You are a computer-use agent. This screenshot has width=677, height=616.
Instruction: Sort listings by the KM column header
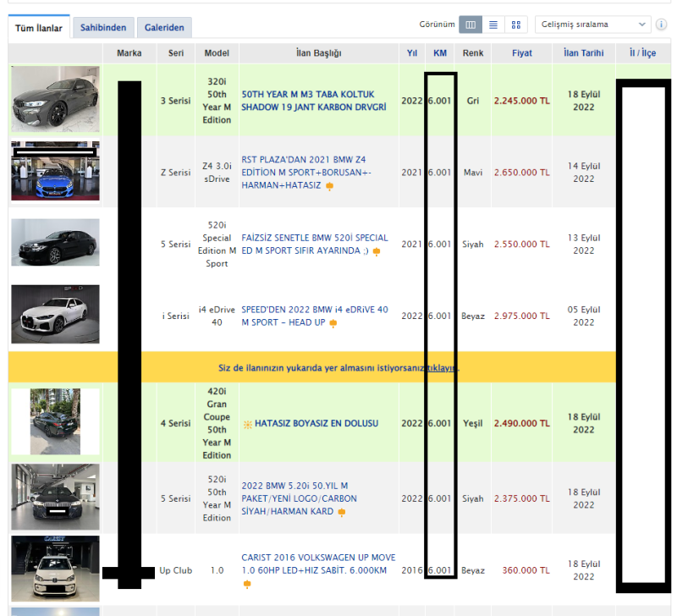[440, 53]
